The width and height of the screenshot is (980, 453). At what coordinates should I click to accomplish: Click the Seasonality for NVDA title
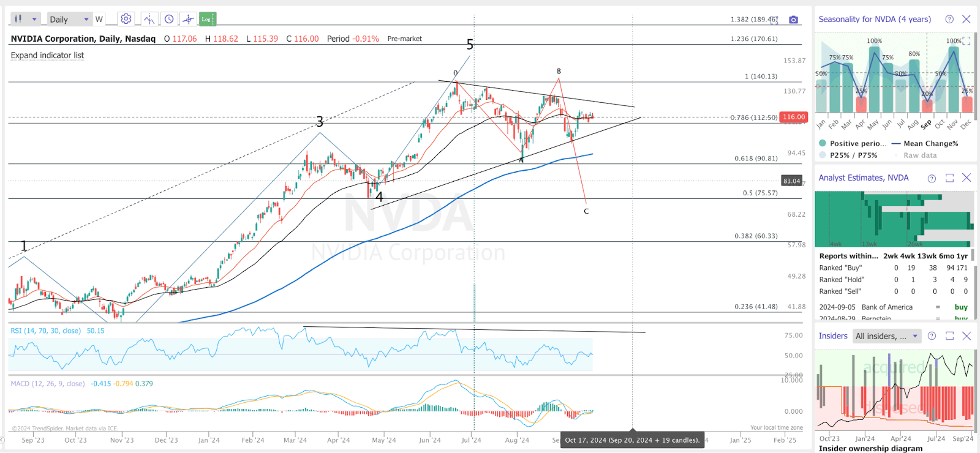[875, 19]
